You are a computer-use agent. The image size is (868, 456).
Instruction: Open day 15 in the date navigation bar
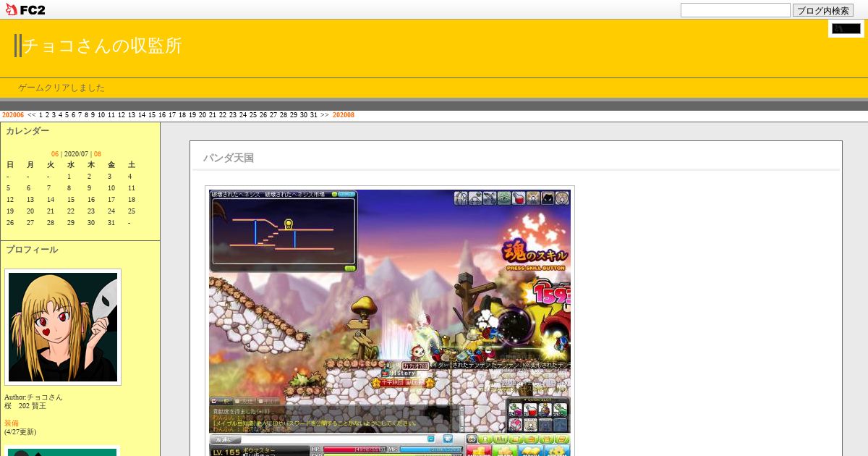(x=152, y=115)
